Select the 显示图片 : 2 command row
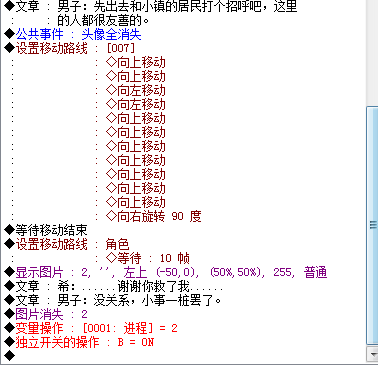 tap(166, 272)
